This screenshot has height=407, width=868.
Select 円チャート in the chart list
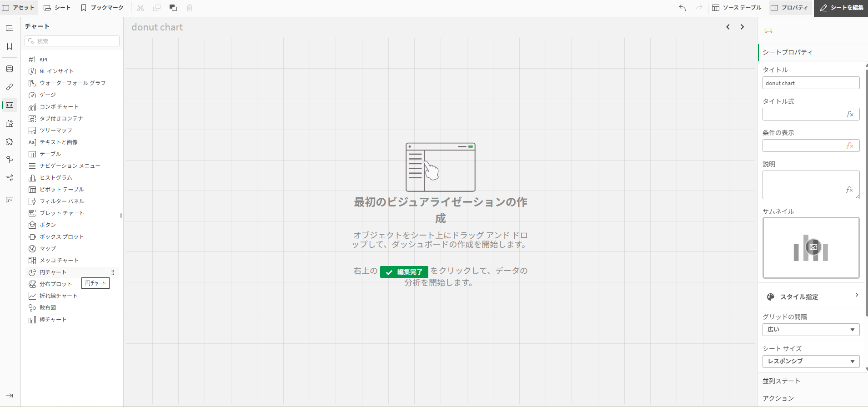pos(53,272)
